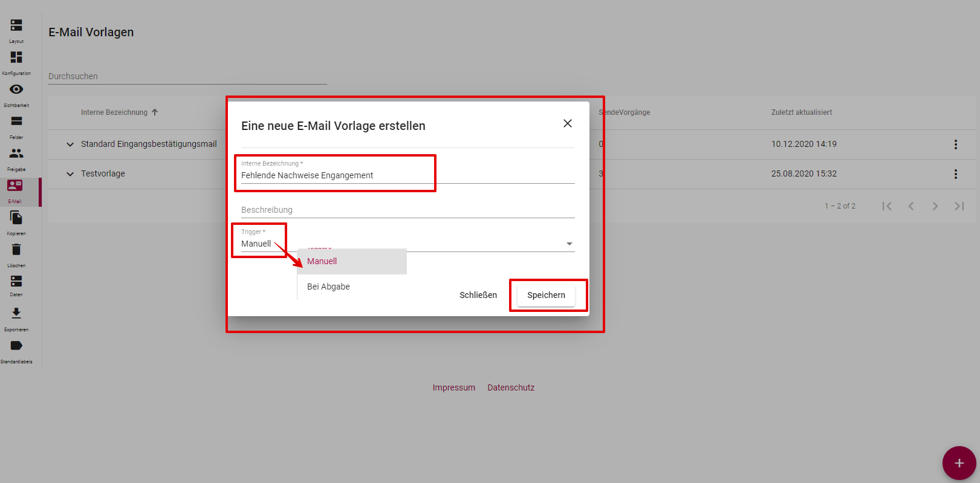Open the Layout section in the sidebar

click(16, 31)
